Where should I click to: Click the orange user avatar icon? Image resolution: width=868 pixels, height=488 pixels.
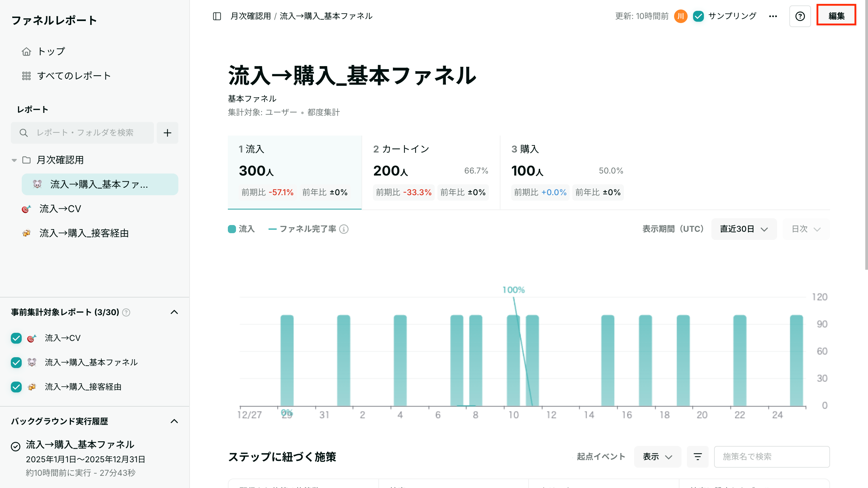pyautogui.click(x=680, y=16)
